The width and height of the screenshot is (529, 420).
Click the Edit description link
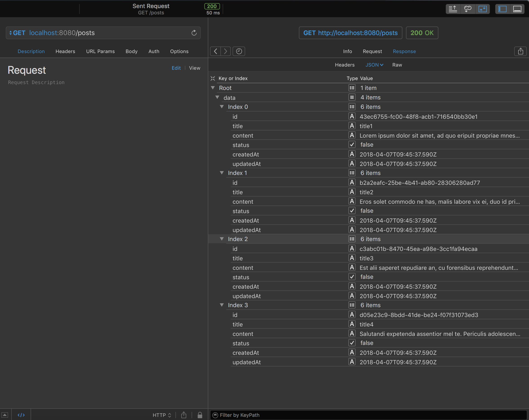(x=176, y=68)
